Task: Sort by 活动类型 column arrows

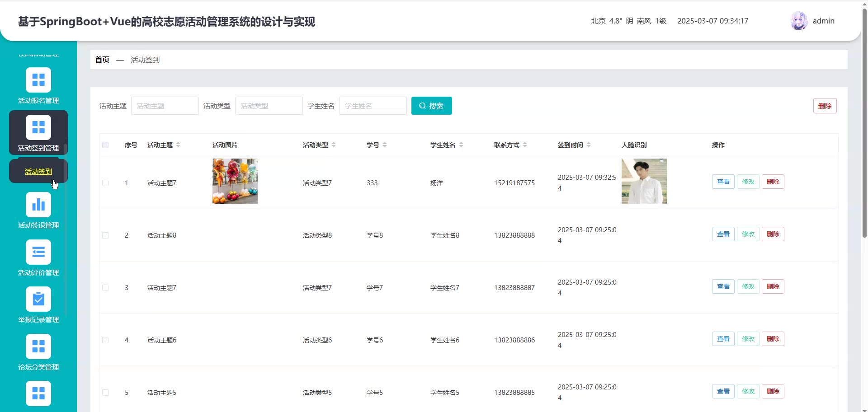Action: pos(334,145)
